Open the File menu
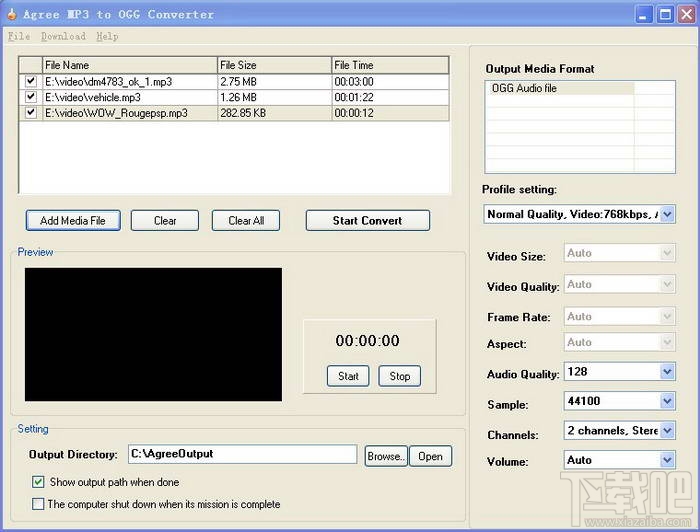Viewport: 700px width, 532px height. pos(19,37)
